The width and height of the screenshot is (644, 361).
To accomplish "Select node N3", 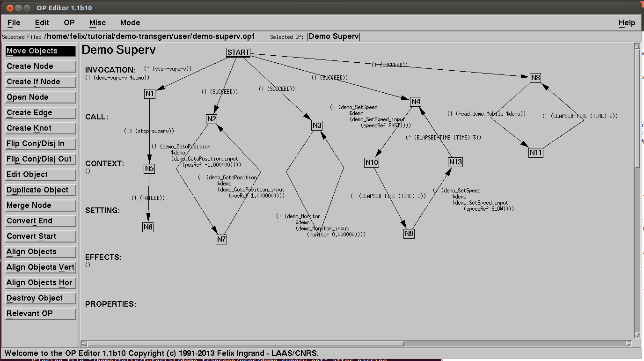I will point(317,125).
